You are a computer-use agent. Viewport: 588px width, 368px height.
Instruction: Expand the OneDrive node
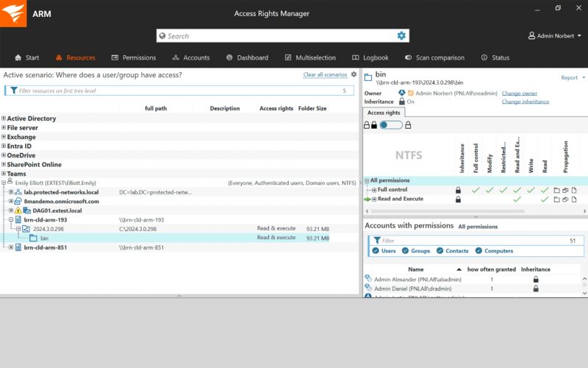tap(4, 155)
